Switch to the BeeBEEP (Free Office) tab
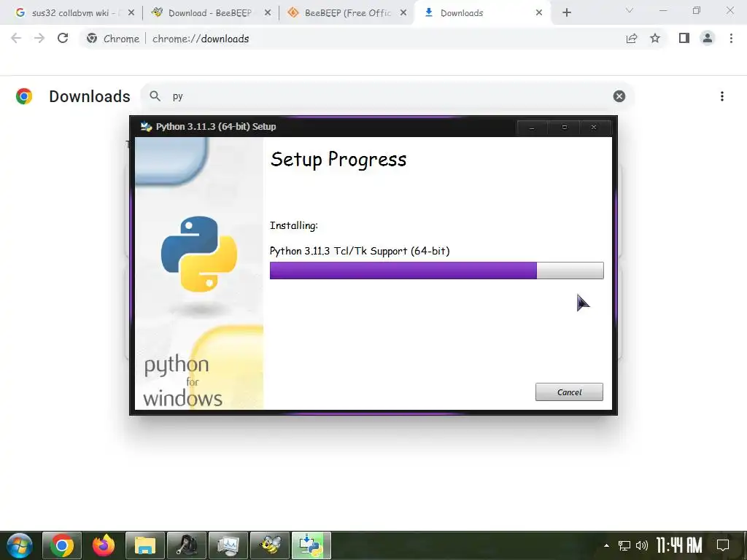 coord(347,13)
